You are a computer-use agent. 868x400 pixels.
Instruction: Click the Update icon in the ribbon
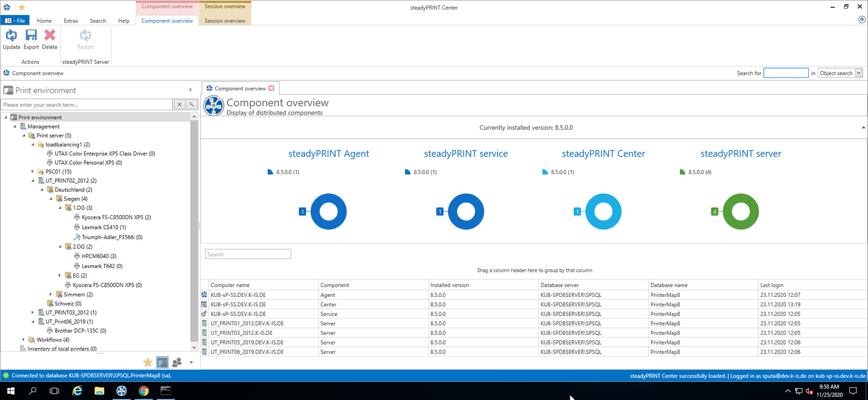pos(11,36)
